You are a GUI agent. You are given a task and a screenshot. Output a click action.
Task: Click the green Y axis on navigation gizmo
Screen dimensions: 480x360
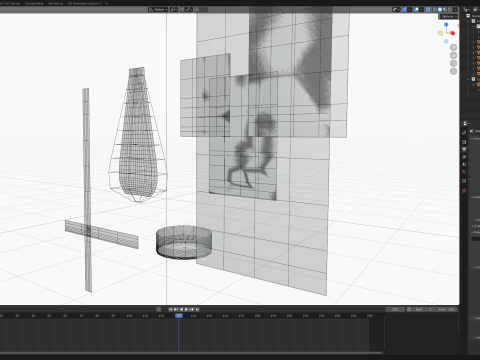pyautogui.click(x=441, y=33)
